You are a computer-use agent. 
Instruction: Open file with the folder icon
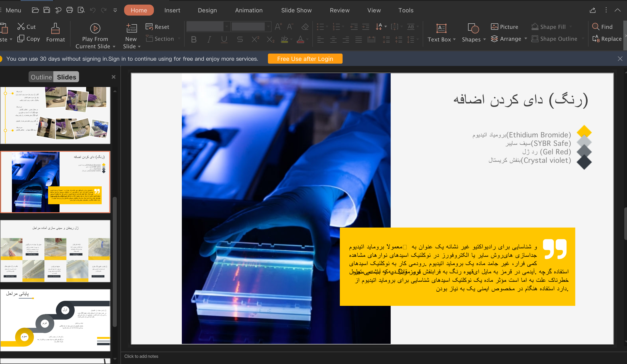35,10
